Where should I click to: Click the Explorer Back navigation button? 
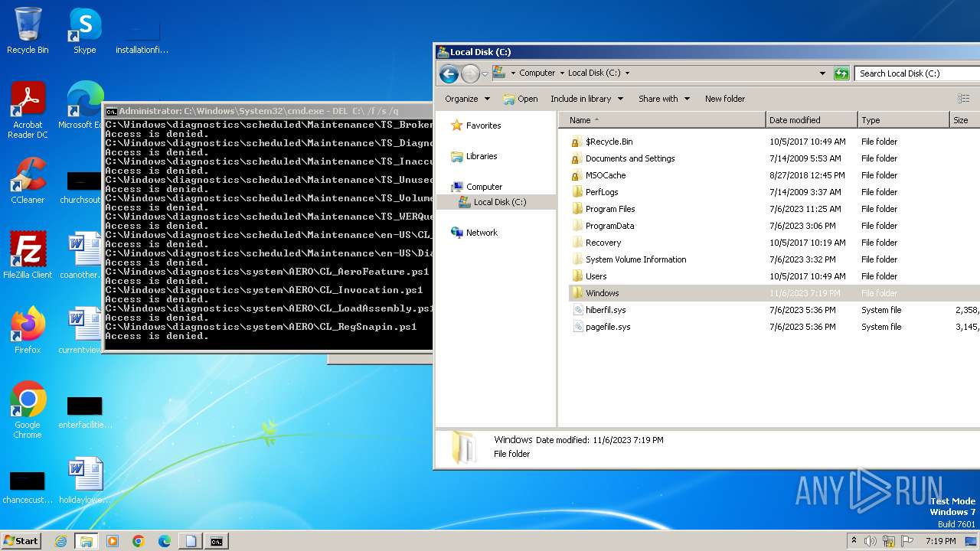449,73
